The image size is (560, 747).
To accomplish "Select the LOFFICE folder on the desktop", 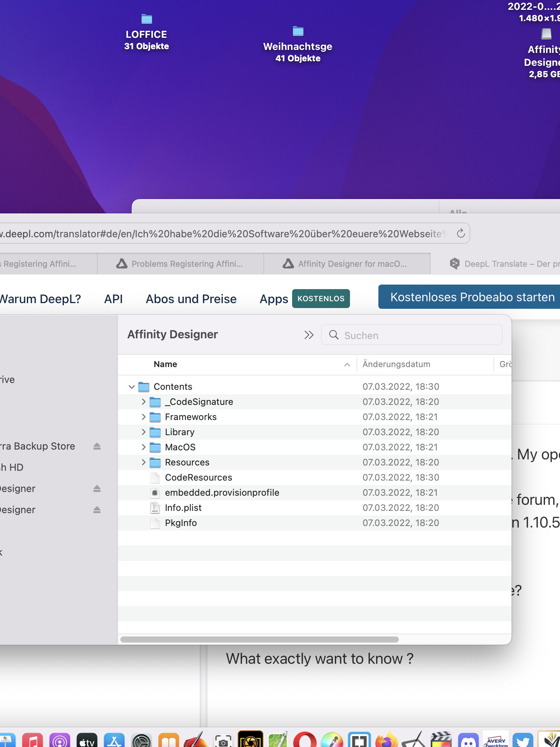I will point(146,32).
